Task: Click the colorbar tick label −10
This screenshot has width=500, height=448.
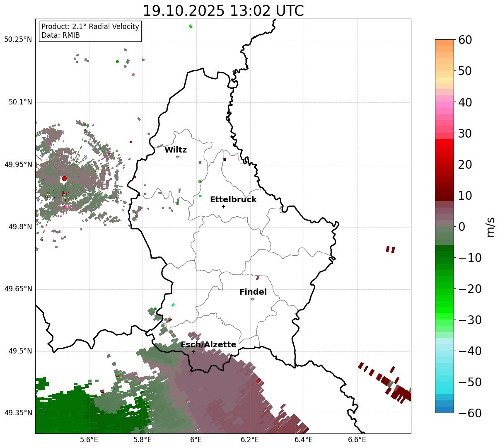Action: [x=470, y=258]
